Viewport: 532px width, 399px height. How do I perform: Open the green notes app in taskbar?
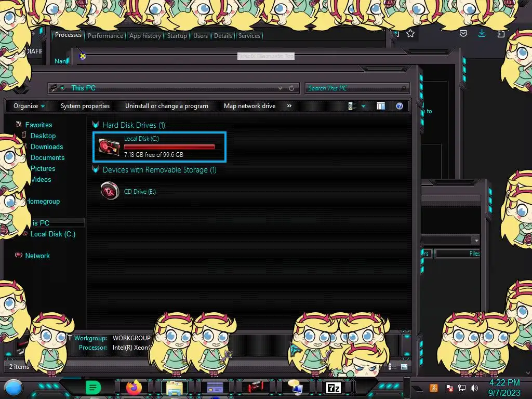click(x=94, y=388)
